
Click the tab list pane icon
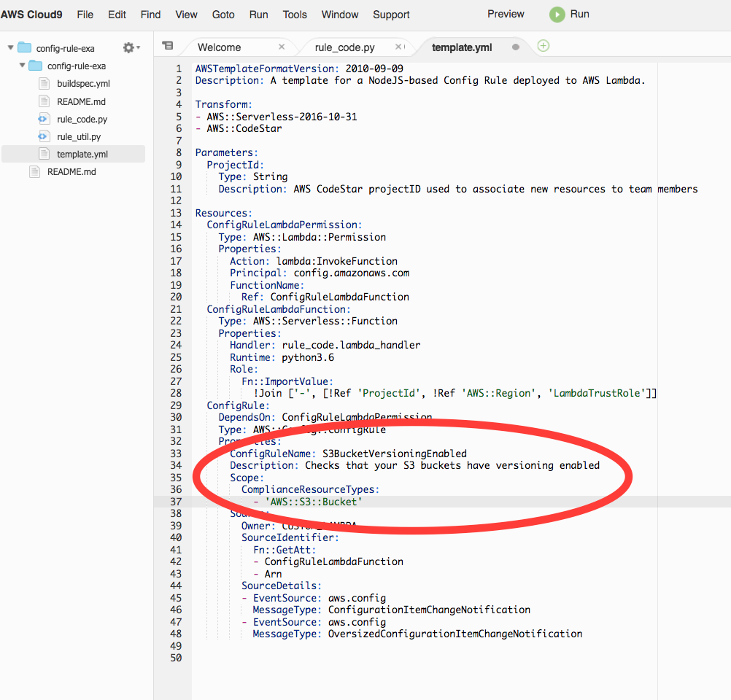coord(167,46)
